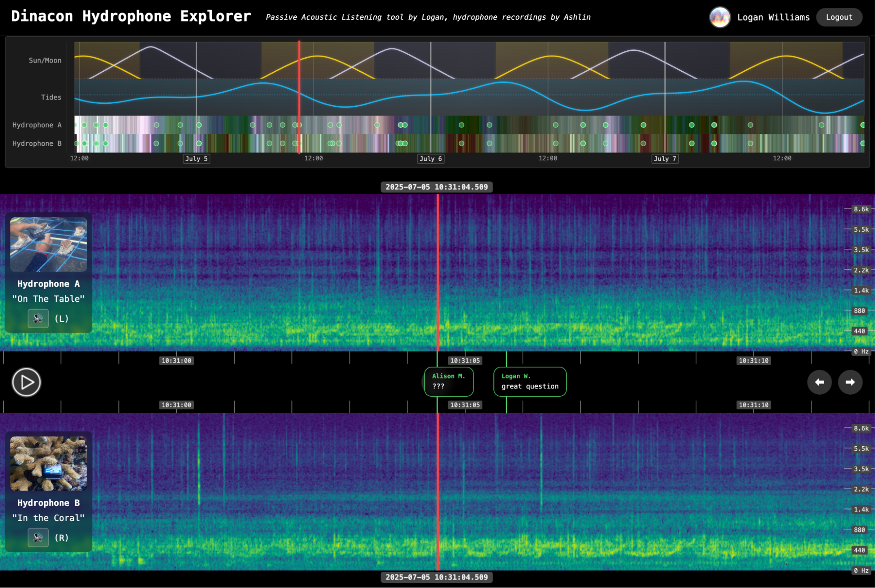This screenshot has width=875, height=588.
Task: Mute Hydrophone B speaker toggle
Action: (38, 538)
